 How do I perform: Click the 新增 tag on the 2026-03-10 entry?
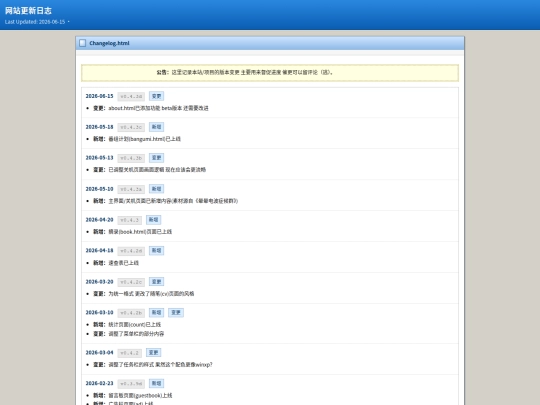[x=156, y=313]
